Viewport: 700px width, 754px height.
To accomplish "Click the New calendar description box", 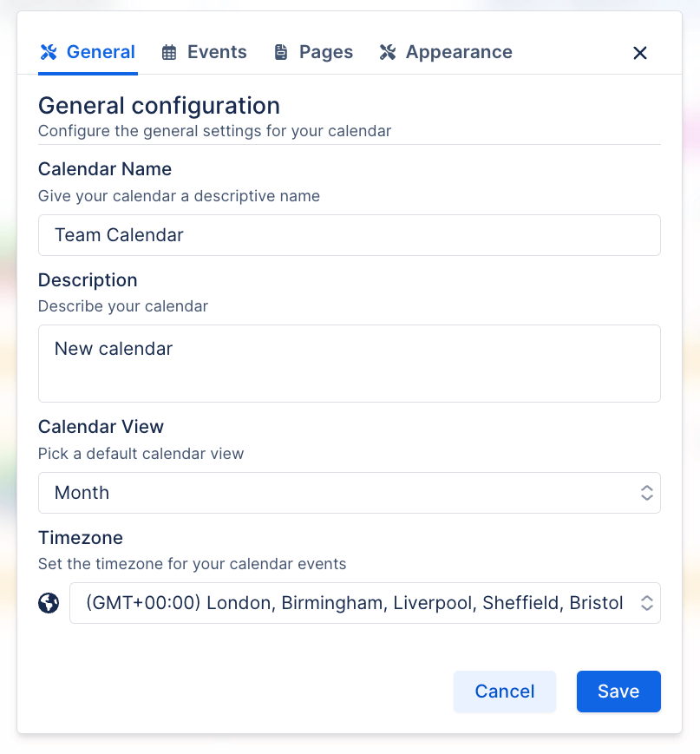I will tap(350, 363).
